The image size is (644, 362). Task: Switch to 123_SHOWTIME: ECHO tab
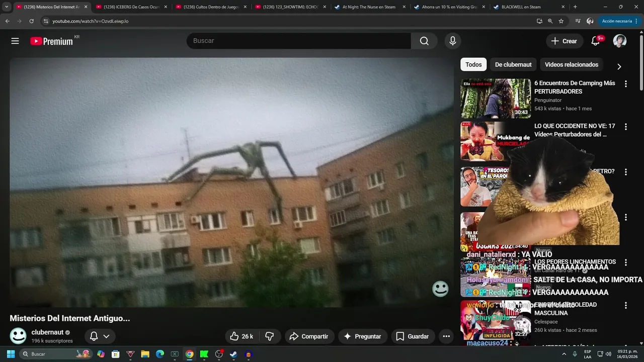290,7
